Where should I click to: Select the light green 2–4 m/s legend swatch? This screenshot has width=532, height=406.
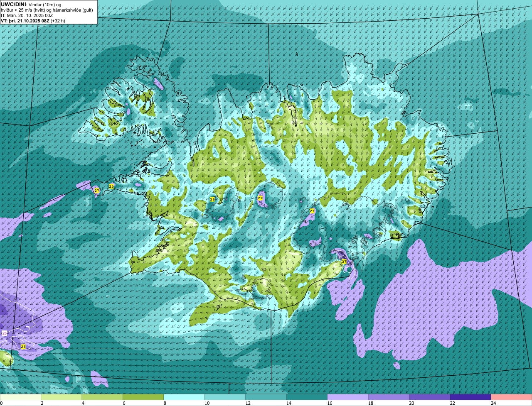62,397
